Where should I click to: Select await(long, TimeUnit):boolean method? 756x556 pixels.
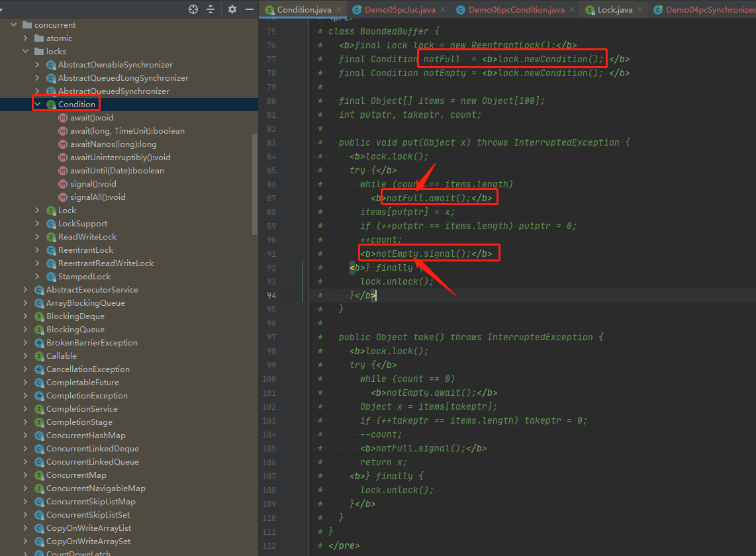[127, 130]
